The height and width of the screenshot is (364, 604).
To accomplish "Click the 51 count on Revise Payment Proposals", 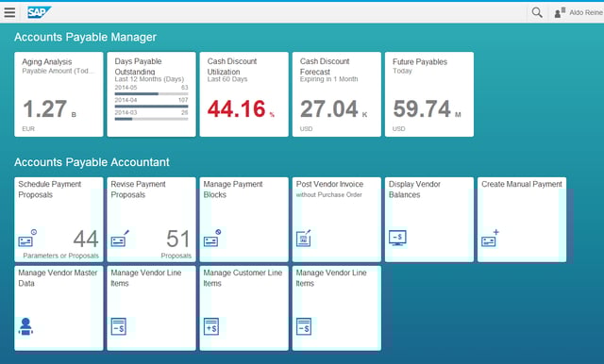I will point(178,239).
